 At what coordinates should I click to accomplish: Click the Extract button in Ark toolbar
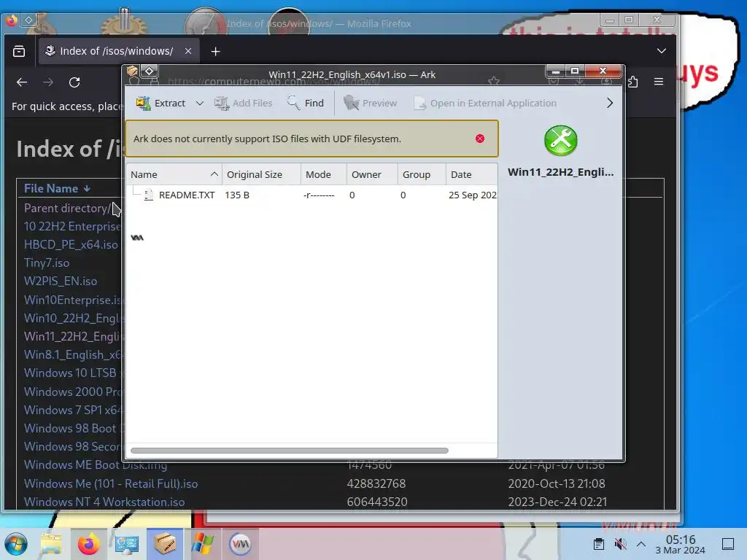point(160,103)
